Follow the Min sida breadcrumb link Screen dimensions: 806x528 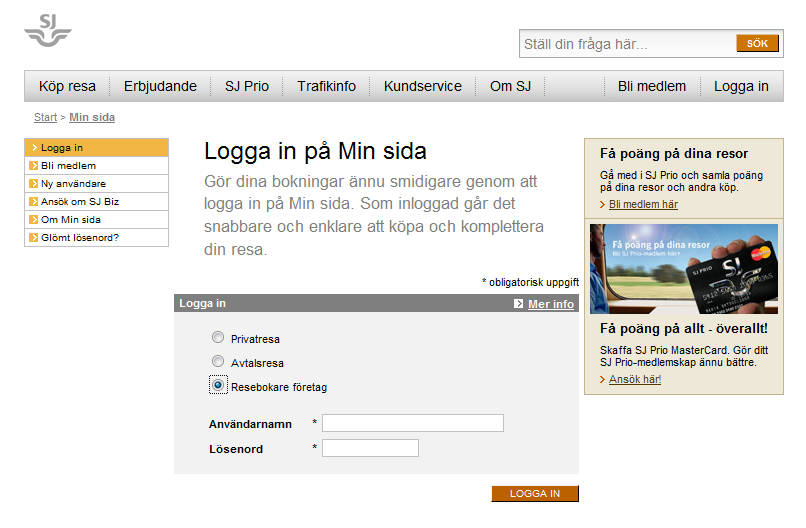click(x=92, y=117)
